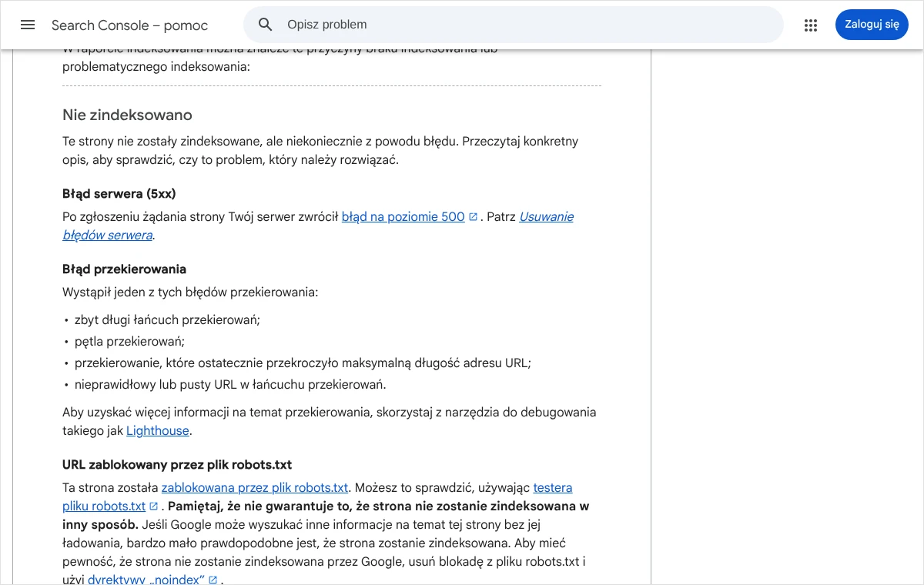The height and width of the screenshot is (585, 924).
Task: Click URL zablokowany przez plik robots.txt heading
Action: 177,465
